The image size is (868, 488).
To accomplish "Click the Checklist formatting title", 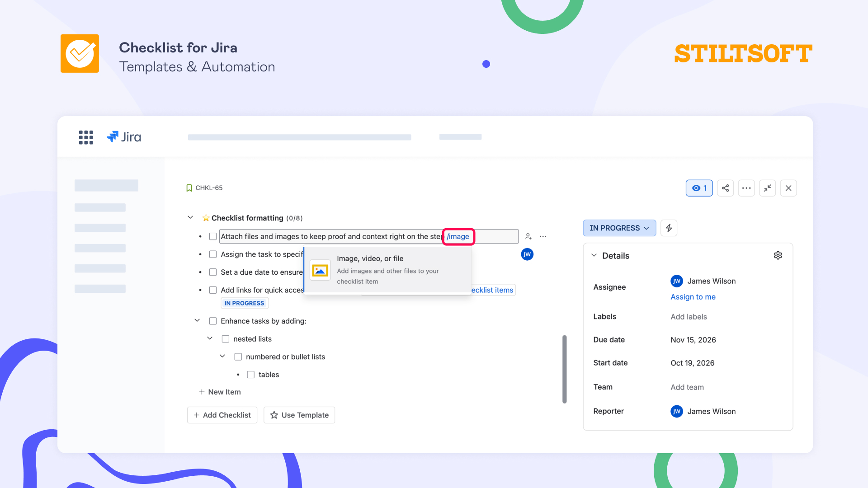I will click(x=247, y=218).
